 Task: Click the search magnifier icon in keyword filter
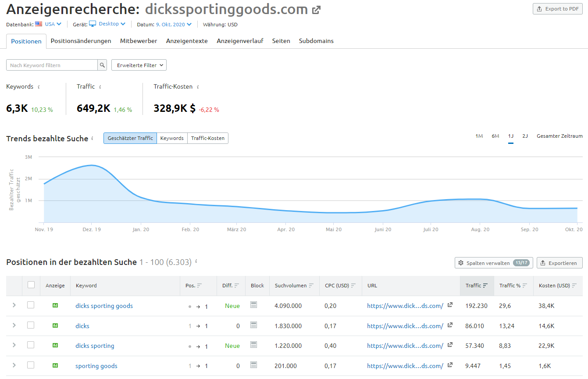(x=102, y=65)
